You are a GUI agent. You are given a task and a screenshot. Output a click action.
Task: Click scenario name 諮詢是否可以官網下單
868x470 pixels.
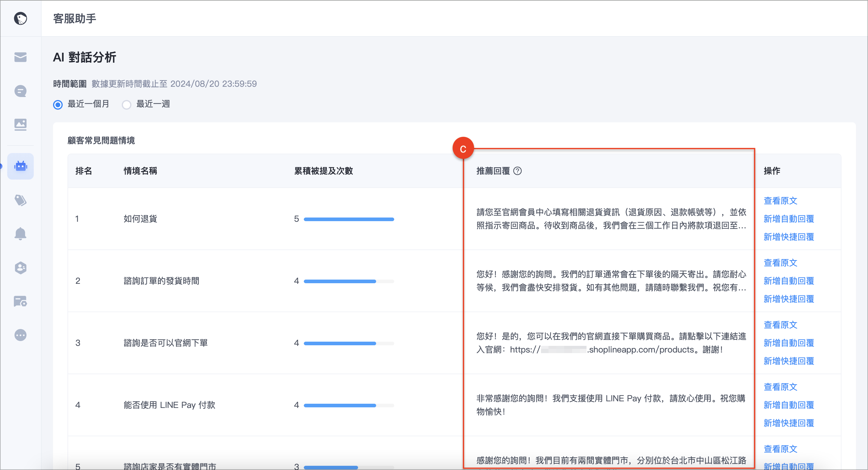pyautogui.click(x=165, y=343)
